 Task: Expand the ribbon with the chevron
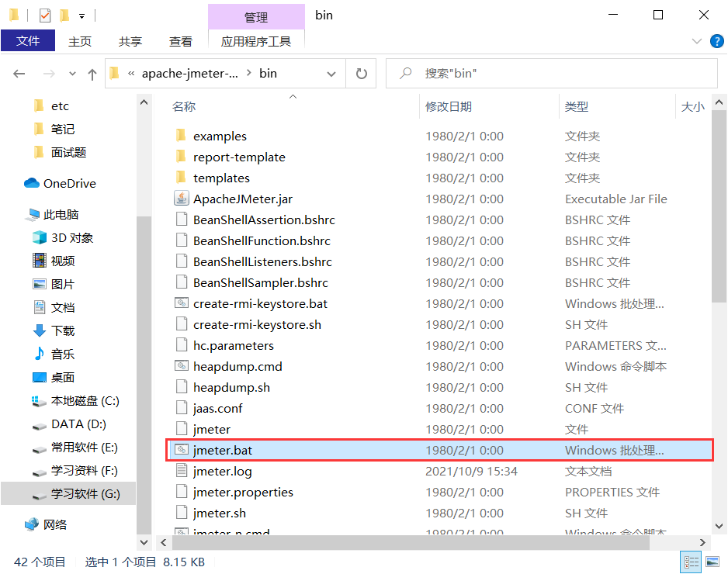click(x=696, y=41)
